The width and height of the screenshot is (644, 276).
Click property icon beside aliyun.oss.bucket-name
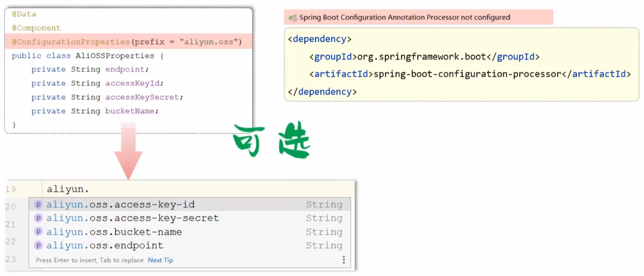click(38, 232)
